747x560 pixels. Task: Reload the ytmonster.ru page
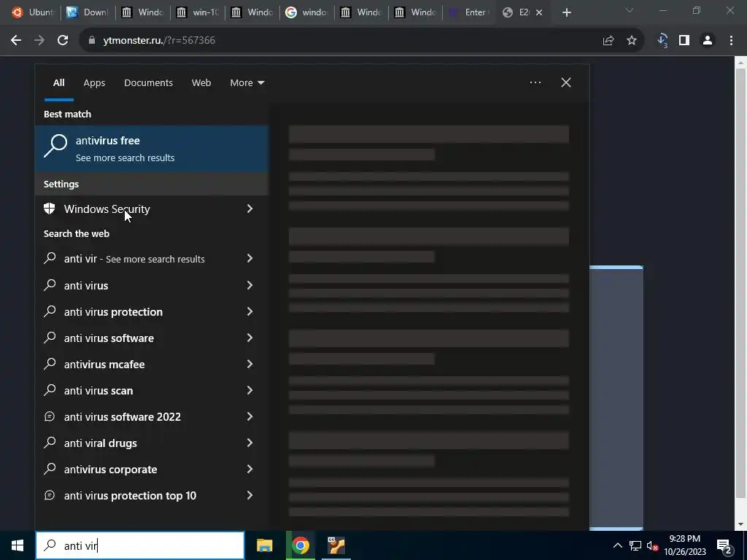coord(63,41)
